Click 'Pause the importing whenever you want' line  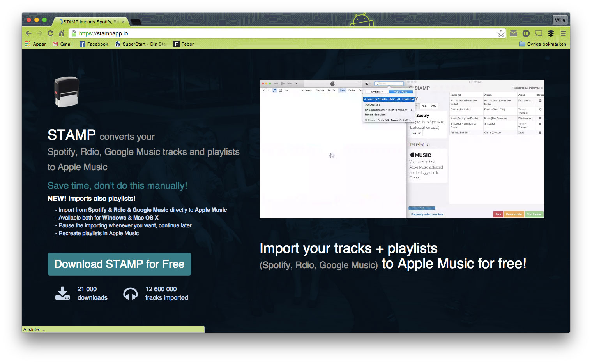click(123, 225)
